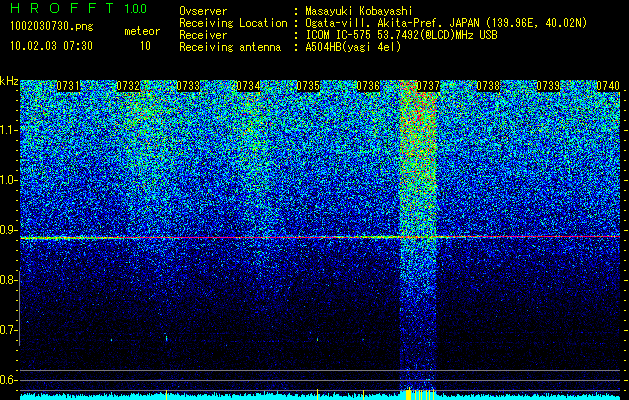
Task: Click the 0.8 frequency axis label
Action: [x=8, y=280]
